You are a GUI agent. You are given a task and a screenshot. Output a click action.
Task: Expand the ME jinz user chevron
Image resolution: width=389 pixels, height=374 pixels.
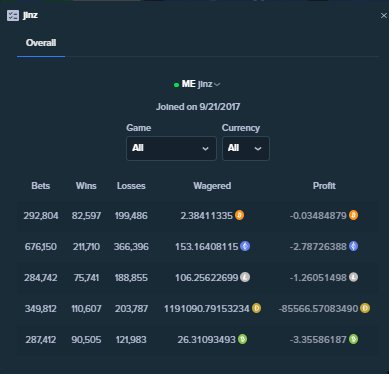[x=217, y=84]
